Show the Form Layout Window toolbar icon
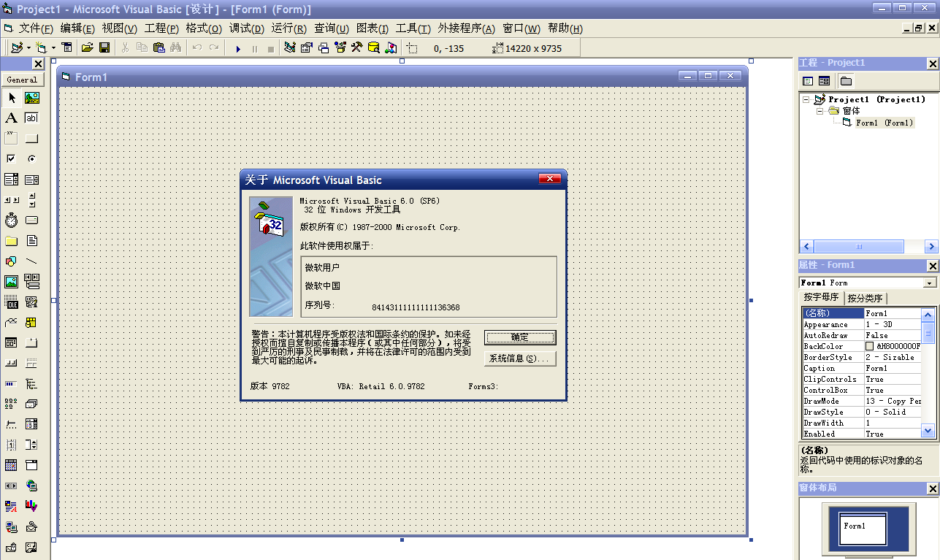Viewport: 940px width, 560px height. tap(323, 48)
